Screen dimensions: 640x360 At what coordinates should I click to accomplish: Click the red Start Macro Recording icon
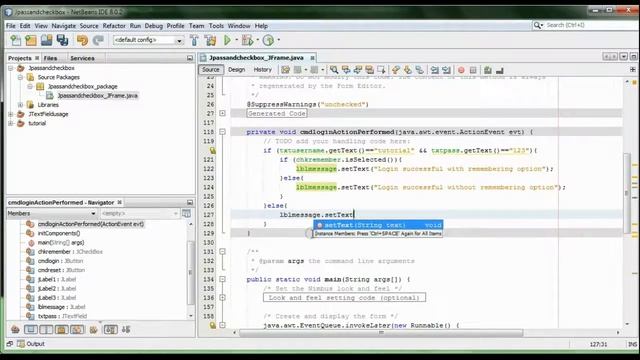click(x=461, y=70)
